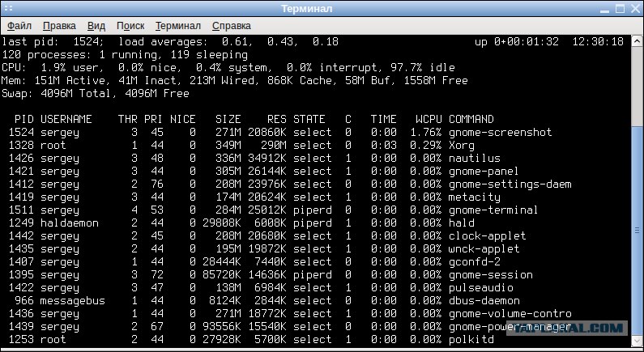This screenshot has width=644, height=352.
Task: Click the COMMAND column header
Action: click(471, 120)
